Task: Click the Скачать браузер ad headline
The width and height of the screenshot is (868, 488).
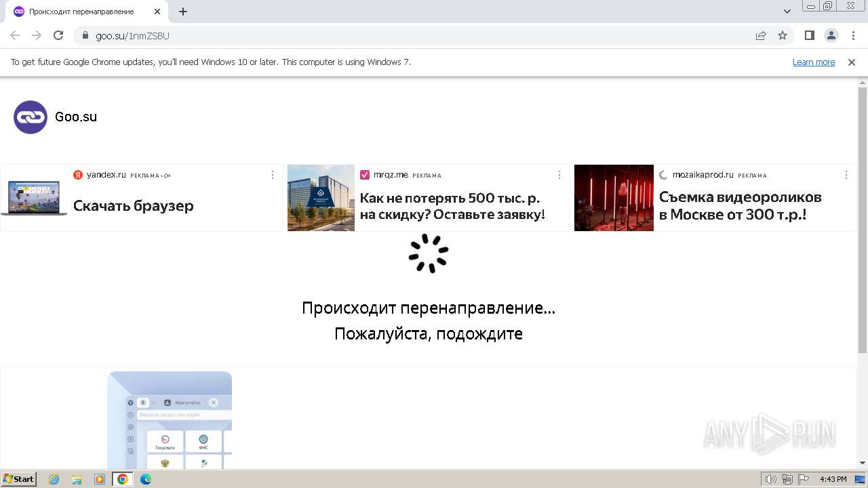Action: click(x=134, y=206)
